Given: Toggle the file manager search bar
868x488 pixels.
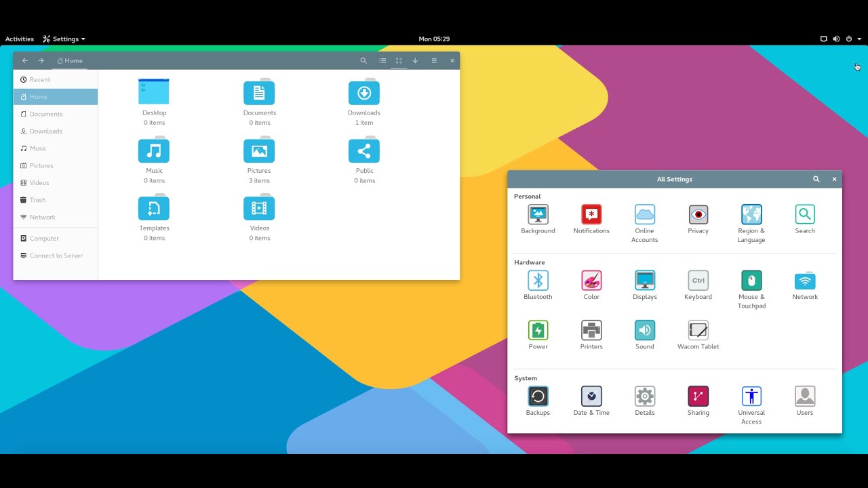Looking at the screenshot, I should pos(363,60).
